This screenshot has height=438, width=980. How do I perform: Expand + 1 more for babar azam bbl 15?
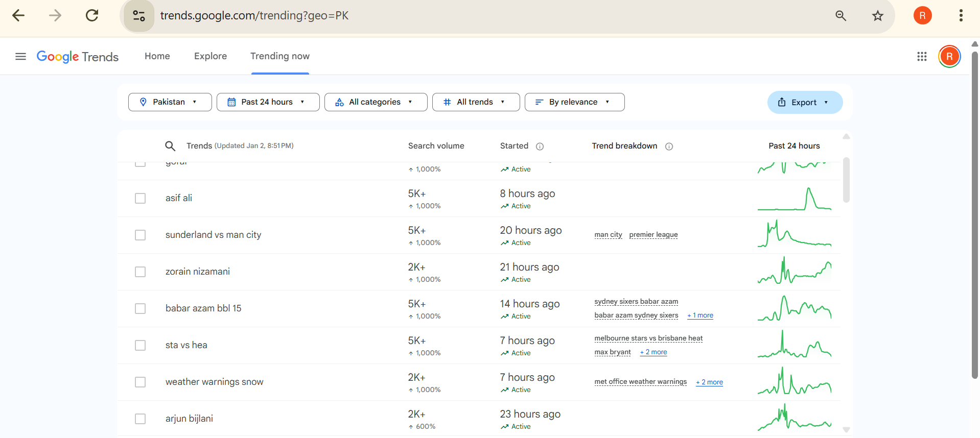pyautogui.click(x=700, y=315)
